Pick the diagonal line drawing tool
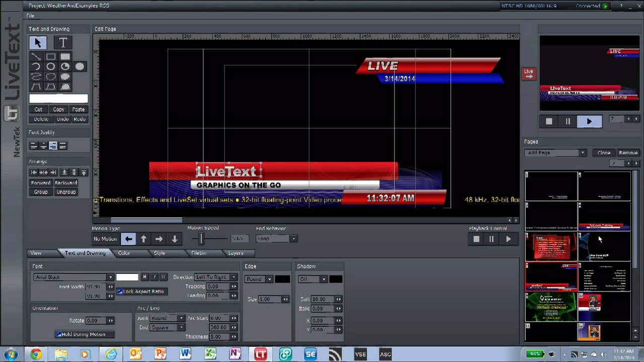 (x=36, y=56)
